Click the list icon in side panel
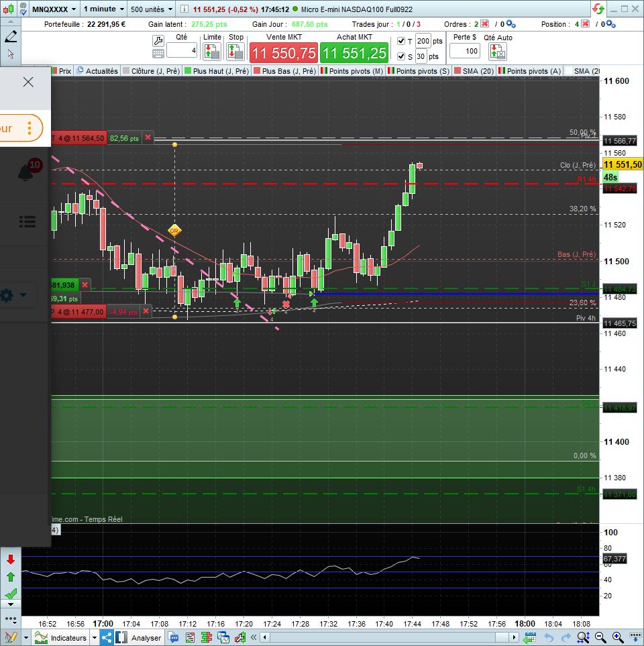The image size is (644, 646). pos(28,221)
